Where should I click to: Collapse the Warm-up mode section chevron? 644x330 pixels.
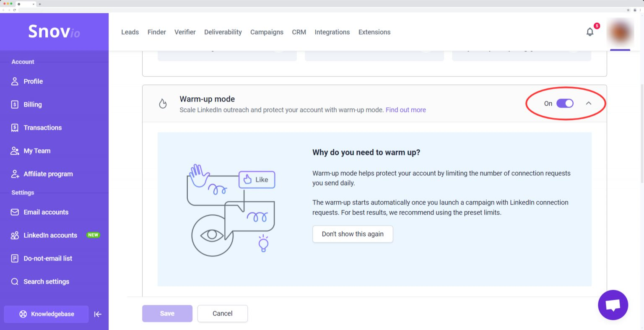pyautogui.click(x=589, y=103)
